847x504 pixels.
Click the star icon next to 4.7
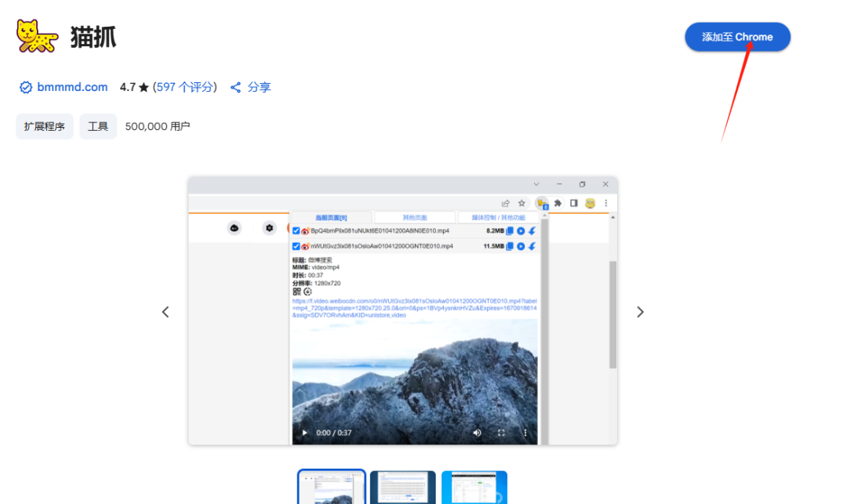coord(144,88)
